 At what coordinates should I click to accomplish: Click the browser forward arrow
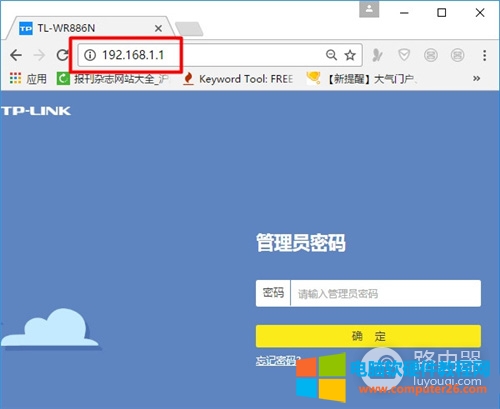point(39,55)
